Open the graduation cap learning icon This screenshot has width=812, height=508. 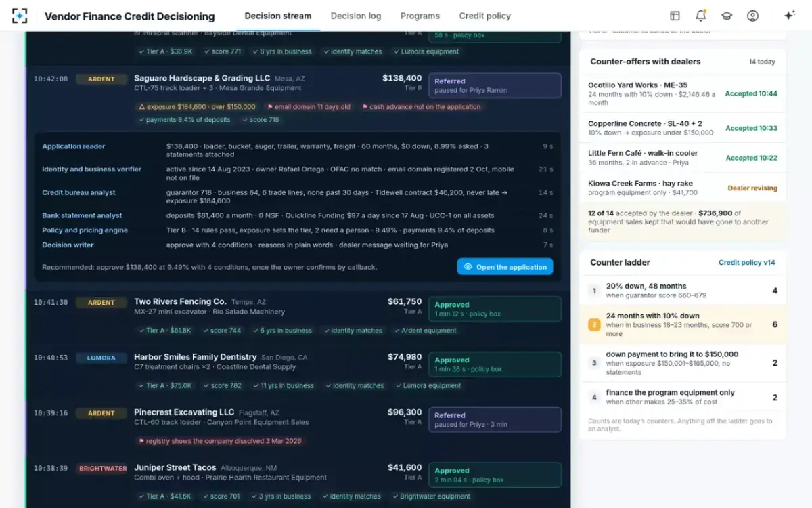(727, 16)
